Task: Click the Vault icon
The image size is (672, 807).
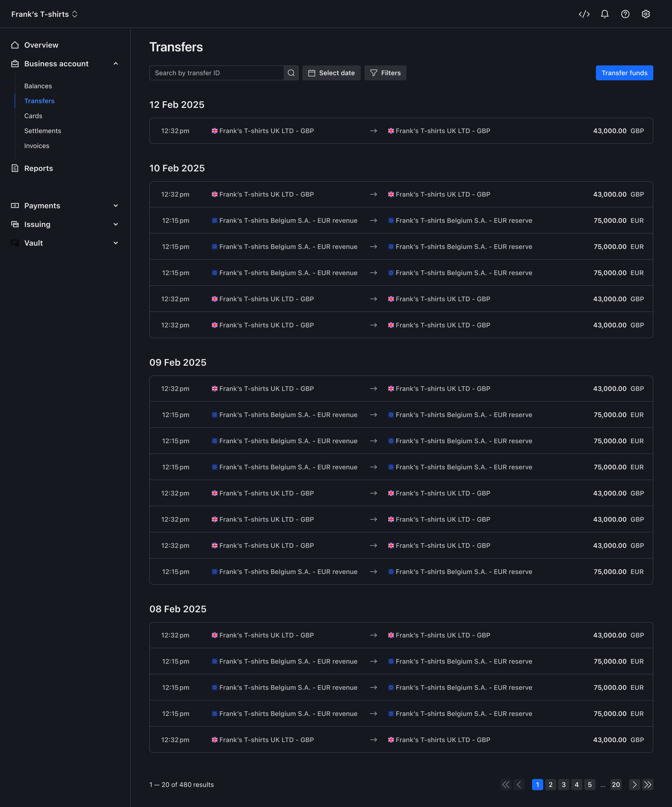Action: (x=15, y=243)
